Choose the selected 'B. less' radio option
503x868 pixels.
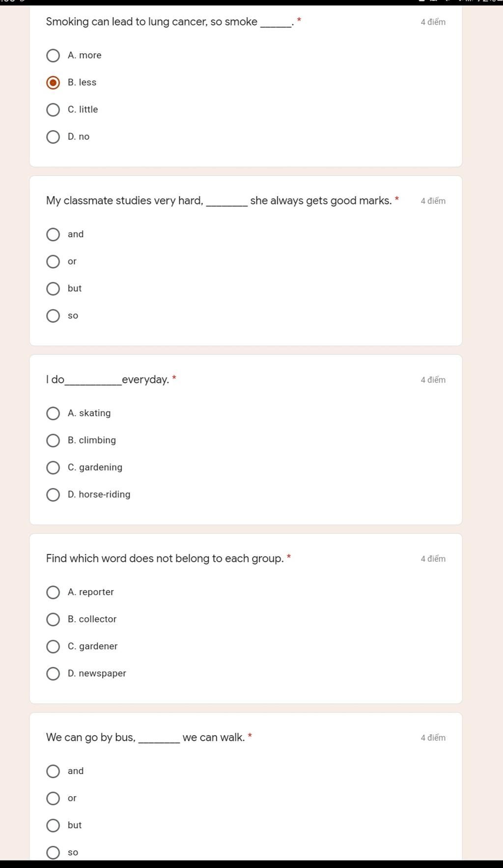coord(53,83)
